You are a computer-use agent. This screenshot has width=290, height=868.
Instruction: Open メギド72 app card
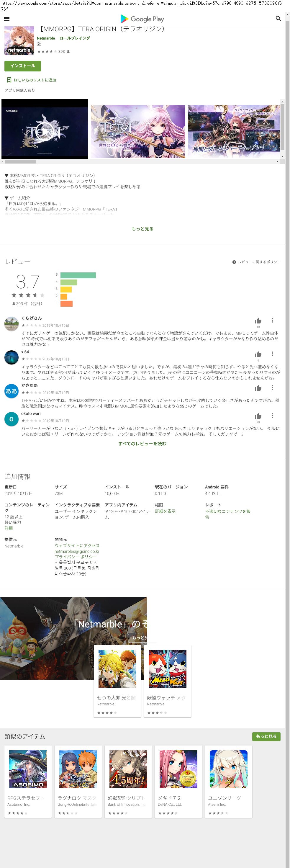(x=178, y=782)
